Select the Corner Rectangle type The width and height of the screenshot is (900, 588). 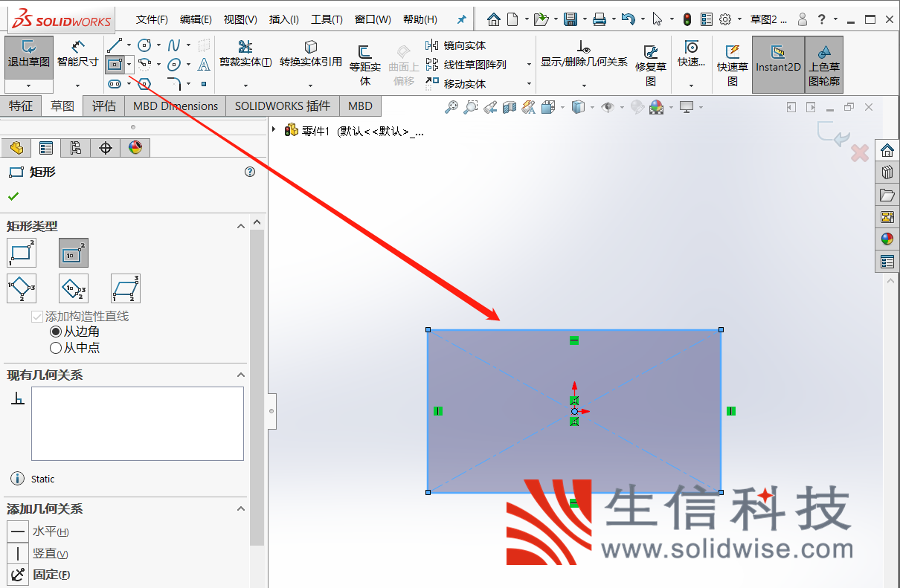point(22,253)
